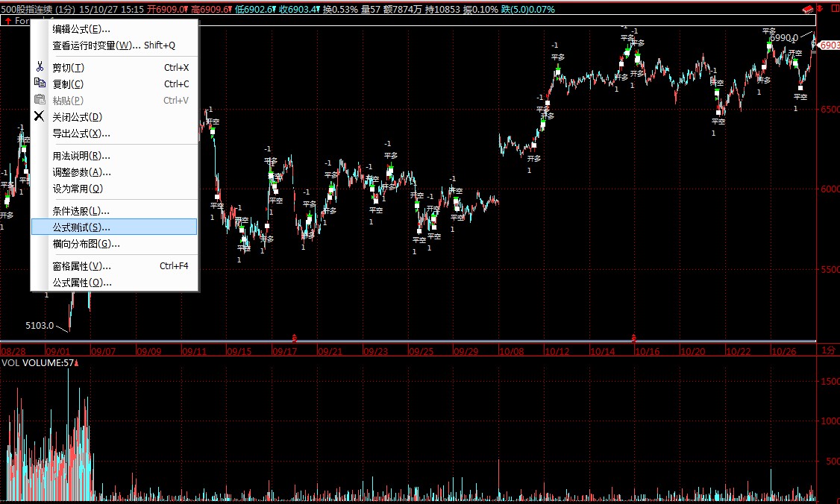This screenshot has height=504, width=840.
Task: Click the red chip icon at top right
Action: click(807, 8)
